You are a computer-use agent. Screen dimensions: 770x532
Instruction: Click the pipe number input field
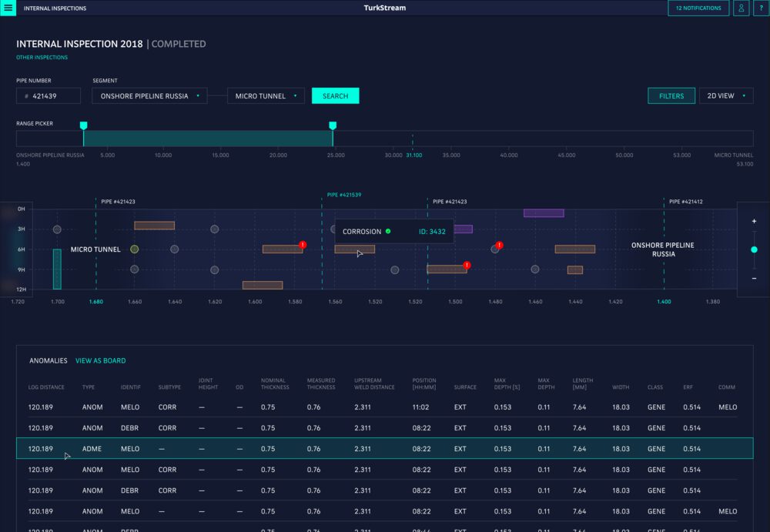49,96
